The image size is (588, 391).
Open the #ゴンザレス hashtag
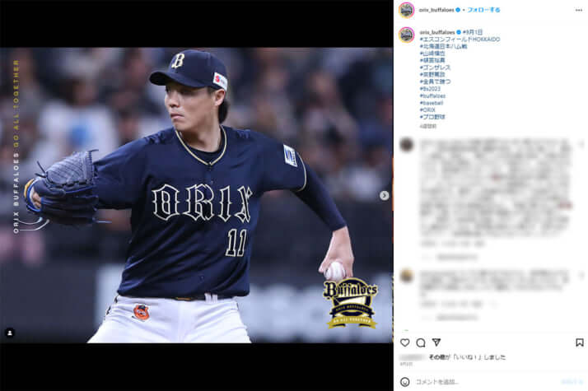click(435, 67)
